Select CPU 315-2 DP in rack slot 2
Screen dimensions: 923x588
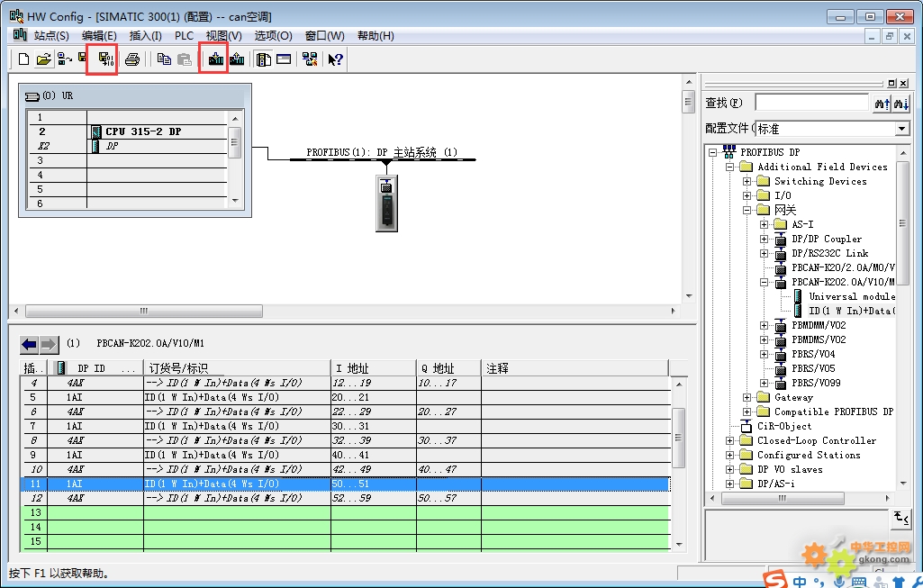click(x=143, y=131)
